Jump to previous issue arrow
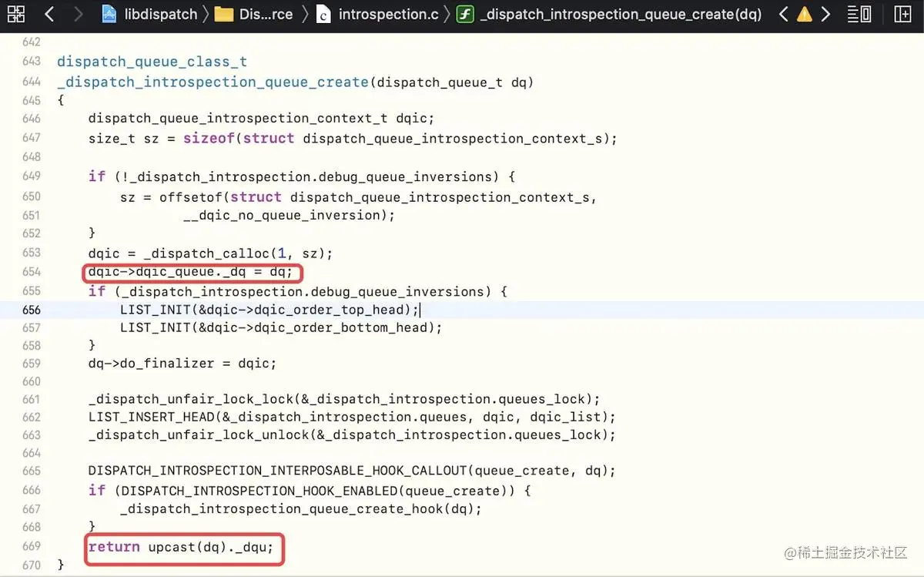Screen dimensions: 924x577 pos(783,14)
